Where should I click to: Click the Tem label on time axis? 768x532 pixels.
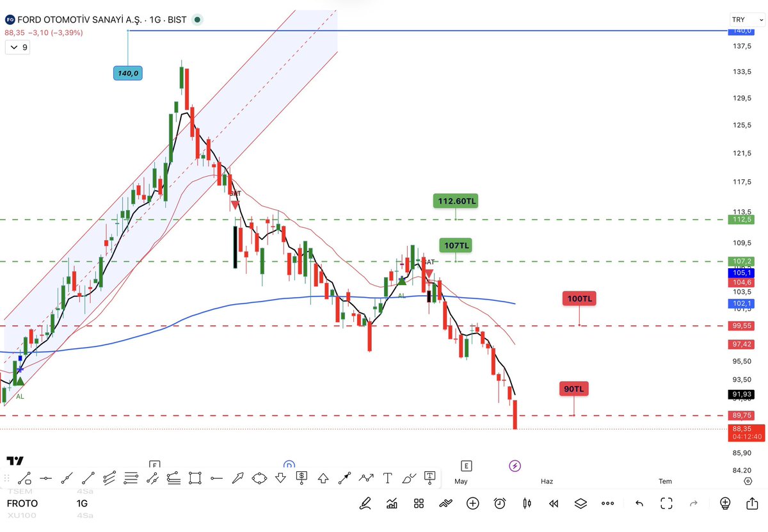(x=666, y=481)
